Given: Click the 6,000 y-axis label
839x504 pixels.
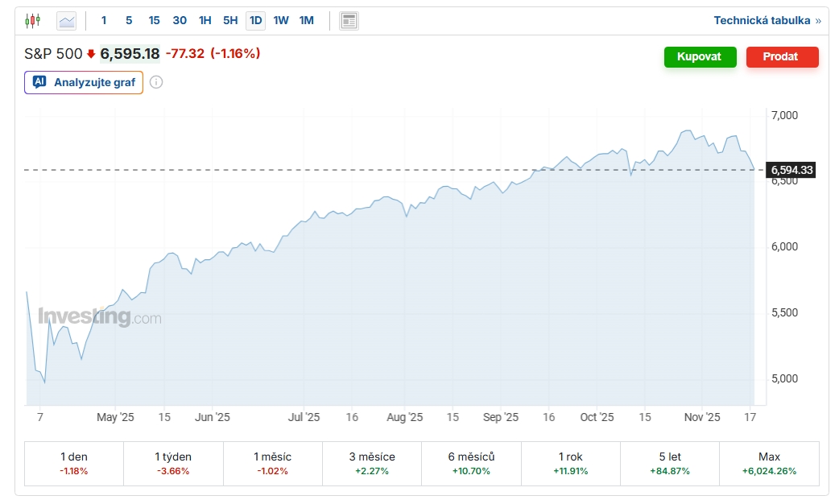Looking at the screenshot, I should pos(784,246).
